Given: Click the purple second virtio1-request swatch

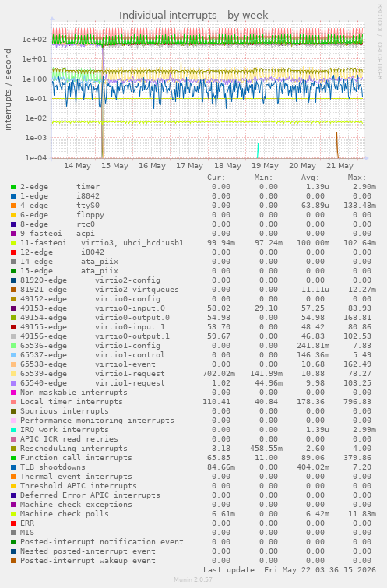Looking at the screenshot, I should [13, 383].
